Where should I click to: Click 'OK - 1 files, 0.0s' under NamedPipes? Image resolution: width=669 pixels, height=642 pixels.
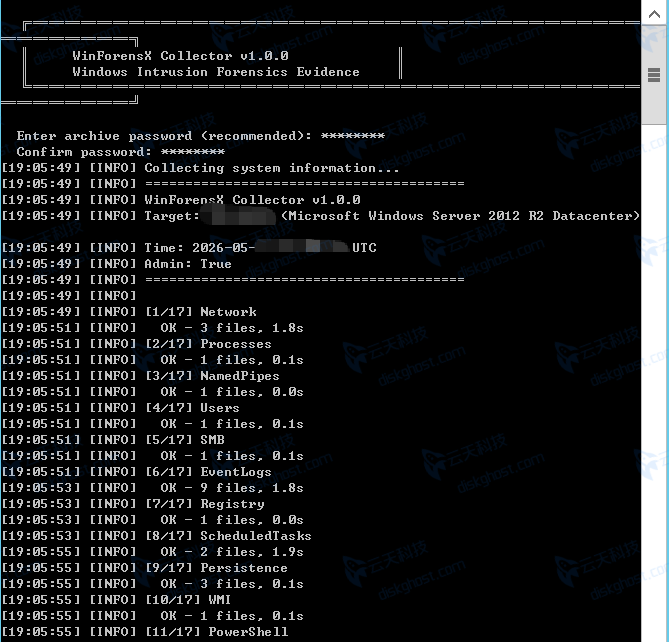click(232, 392)
